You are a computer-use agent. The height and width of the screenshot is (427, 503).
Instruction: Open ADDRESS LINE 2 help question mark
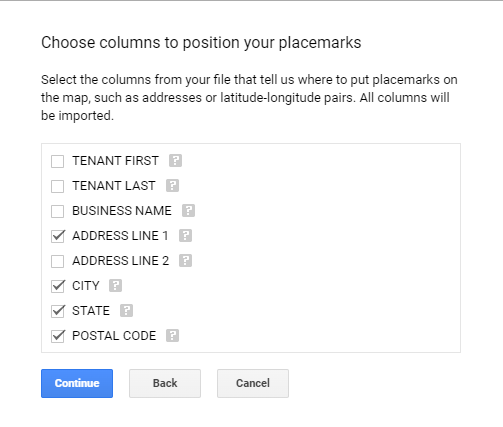click(185, 261)
